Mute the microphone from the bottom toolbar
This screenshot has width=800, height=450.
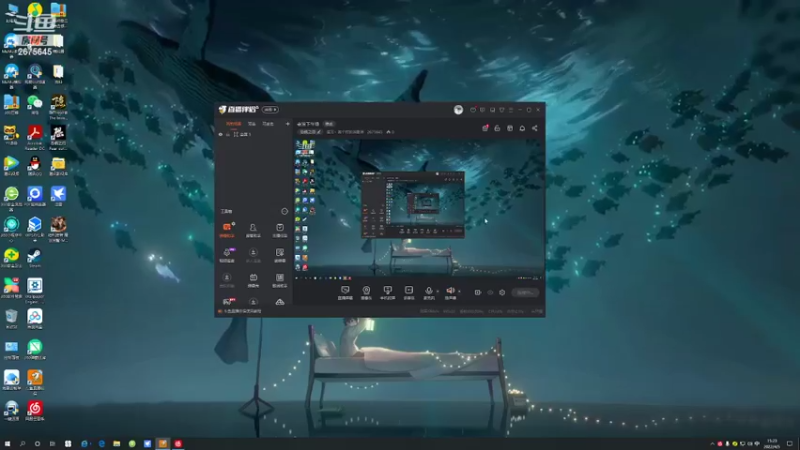429,292
